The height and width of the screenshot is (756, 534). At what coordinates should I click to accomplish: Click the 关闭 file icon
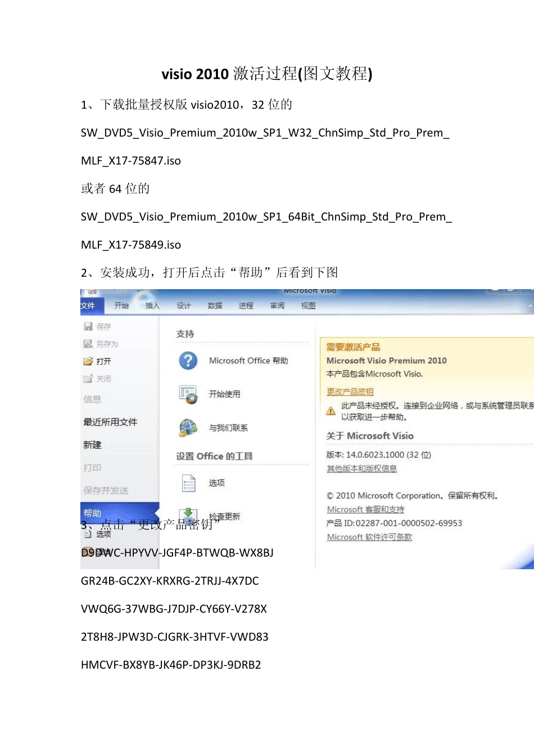click(88, 379)
